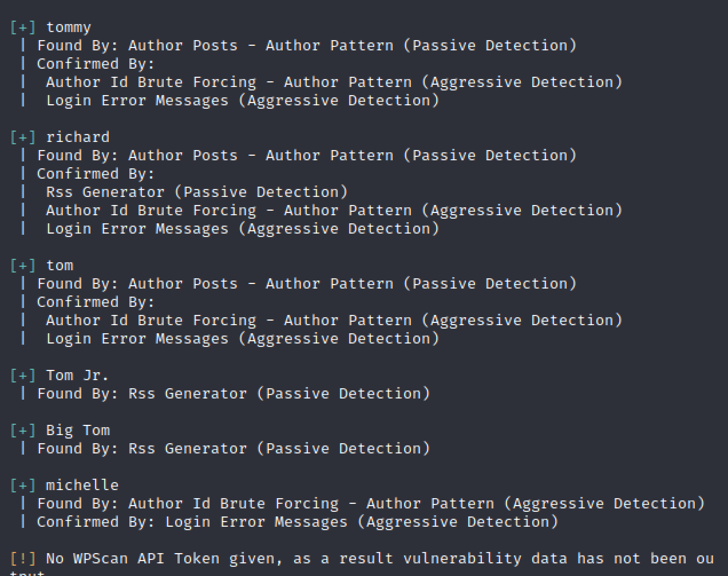Screen dimensions: 728x576
Task: Click the username michelle
Action: tap(82, 486)
